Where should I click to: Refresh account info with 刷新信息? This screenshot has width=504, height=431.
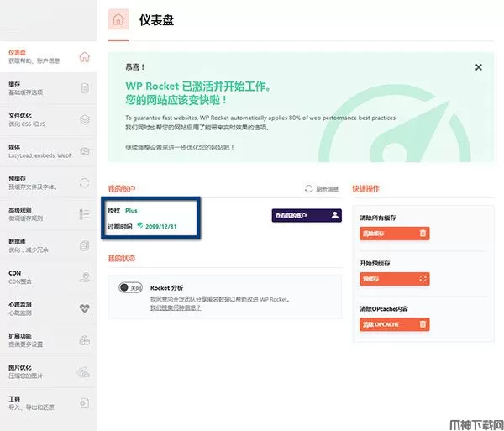pyautogui.click(x=322, y=189)
